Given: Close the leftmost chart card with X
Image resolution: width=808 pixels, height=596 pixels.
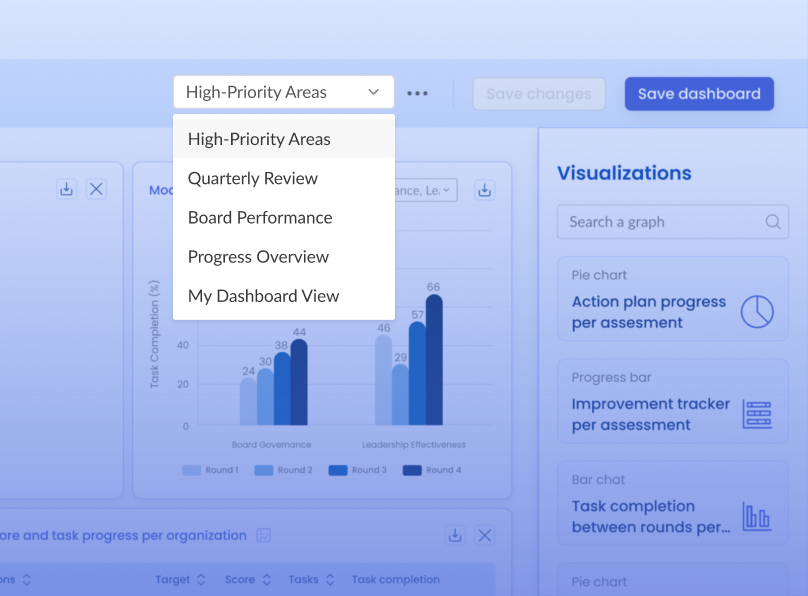Looking at the screenshot, I should 96,189.
